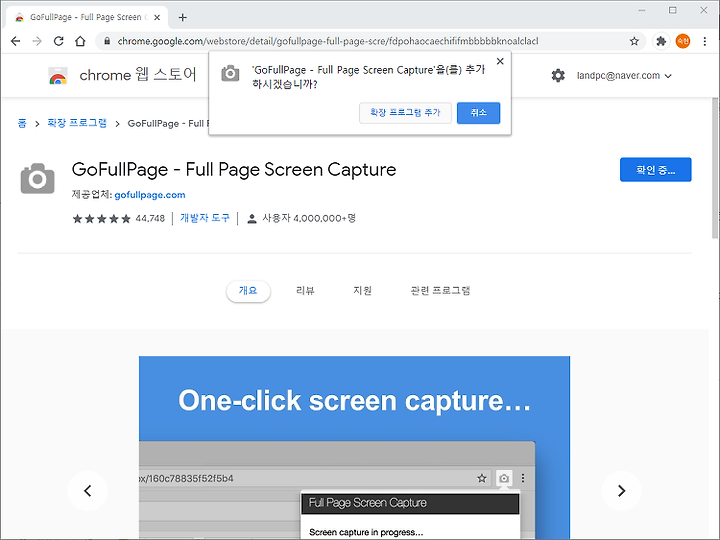720x540 pixels.
Task: Click the site lock icon in address bar
Action: (107, 41)
